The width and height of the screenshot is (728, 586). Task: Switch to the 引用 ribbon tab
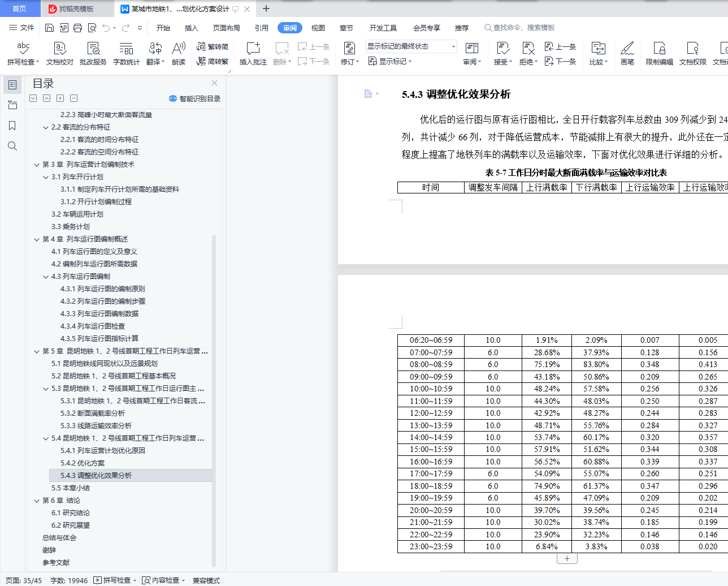tap(262, 28)
